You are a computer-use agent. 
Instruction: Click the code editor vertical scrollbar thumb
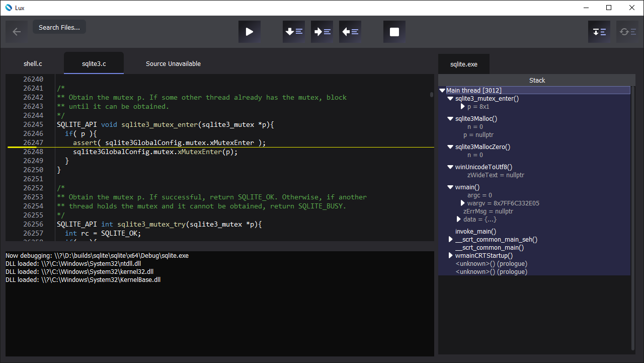pos(431,95)
